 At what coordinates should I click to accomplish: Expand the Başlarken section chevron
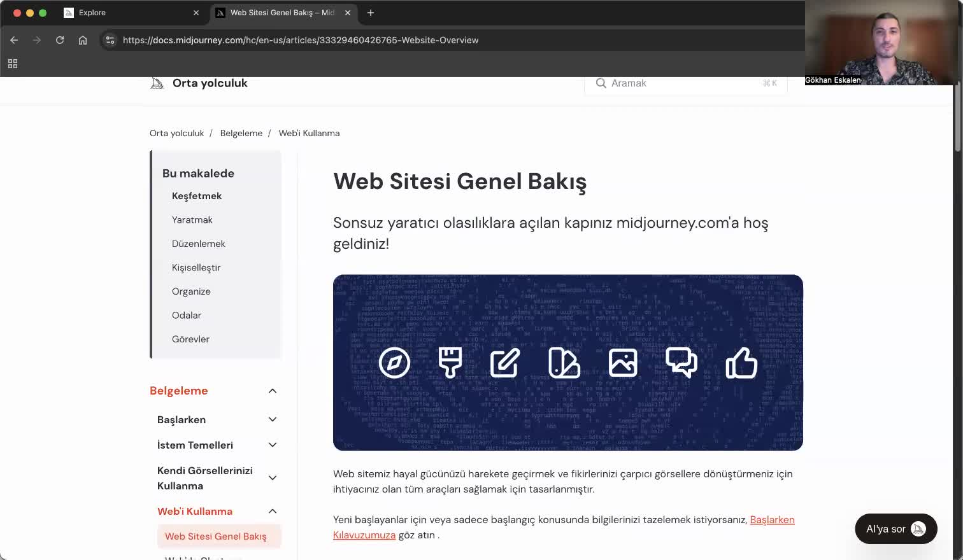tap(273, 419)
